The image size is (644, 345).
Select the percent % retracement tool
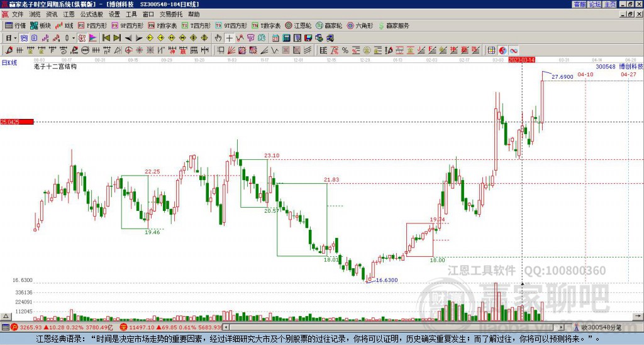[x=345, y=50]
